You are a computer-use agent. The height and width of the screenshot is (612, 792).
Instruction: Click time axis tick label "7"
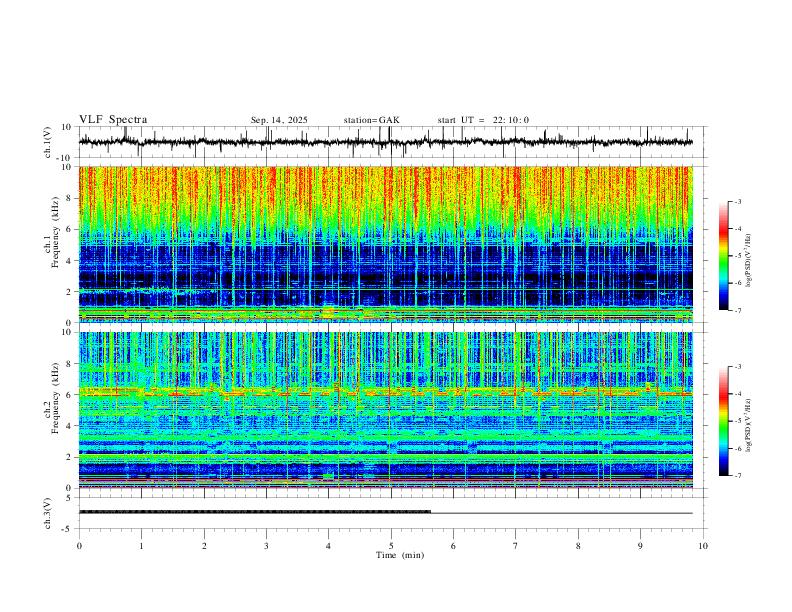coord(516,546)
